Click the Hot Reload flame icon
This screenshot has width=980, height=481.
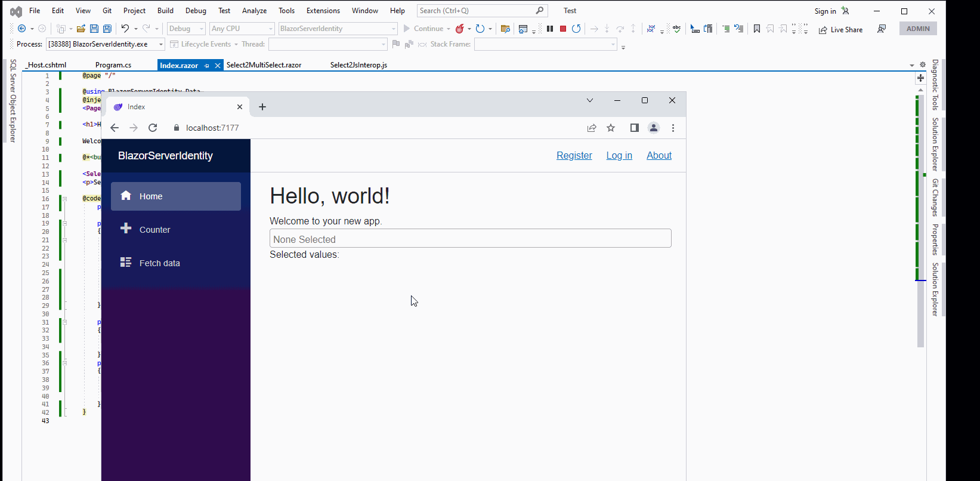tap(459, 29)
